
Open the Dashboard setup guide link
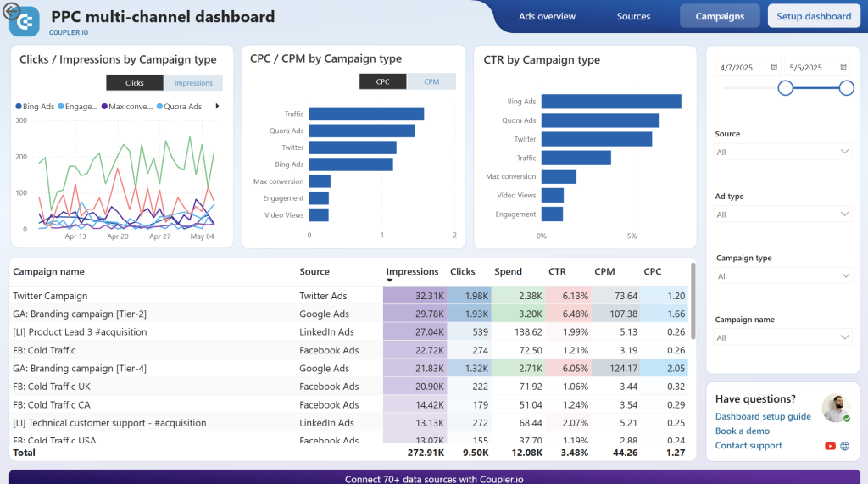point(763,416)
